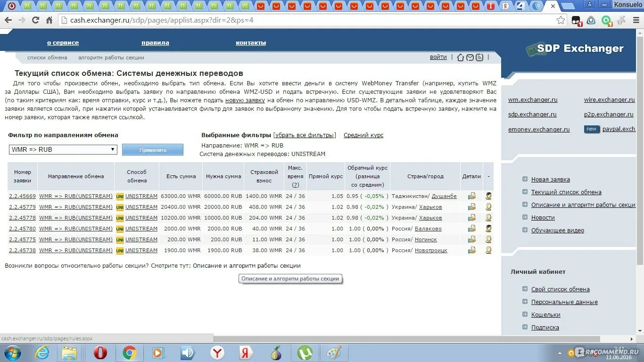Select the 'списки обмена' submenu tab
Image resolution: width=644 pixels, height=362 pixels.
click(47, 58)
